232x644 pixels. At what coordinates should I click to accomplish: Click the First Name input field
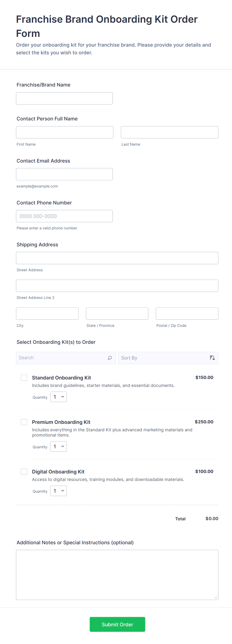coord(65,132)
